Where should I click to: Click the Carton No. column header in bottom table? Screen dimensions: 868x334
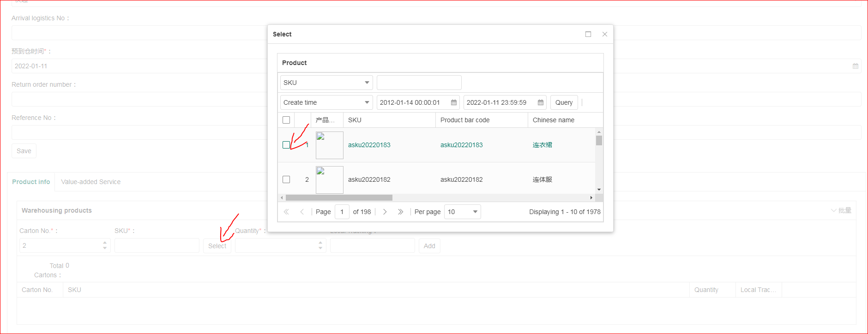coord(40,290)
